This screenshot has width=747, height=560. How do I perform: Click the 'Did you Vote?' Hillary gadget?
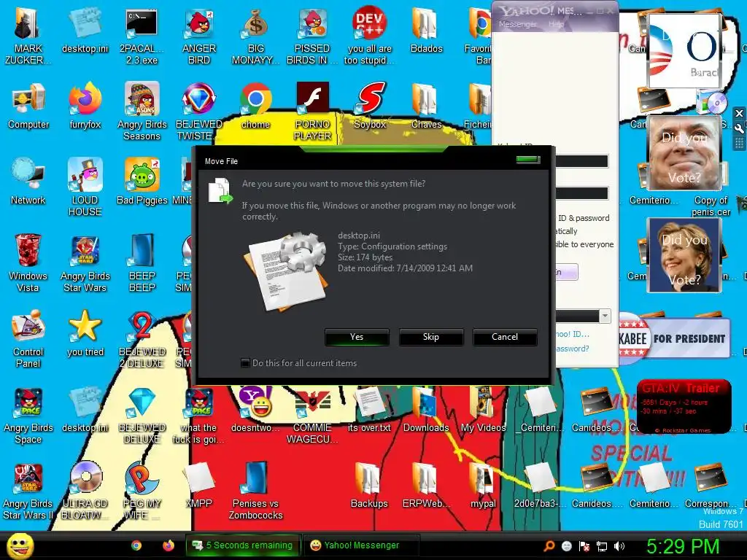tap(684, 254)
